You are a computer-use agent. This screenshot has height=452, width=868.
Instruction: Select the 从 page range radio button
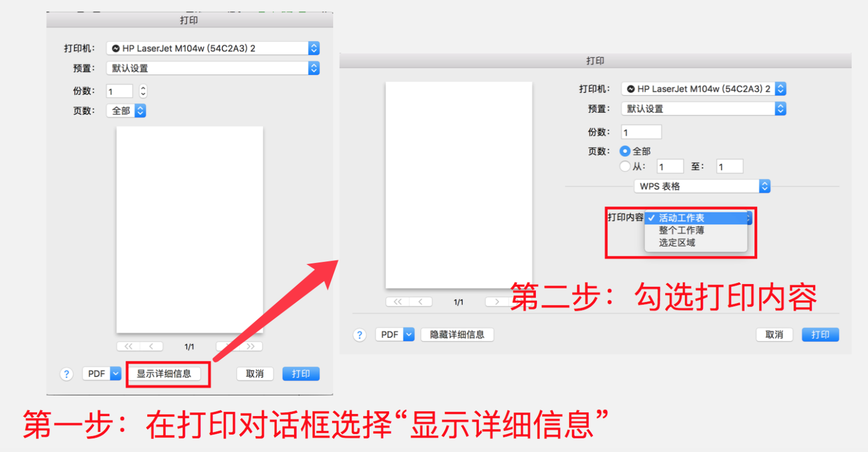(x=625, y=166)
